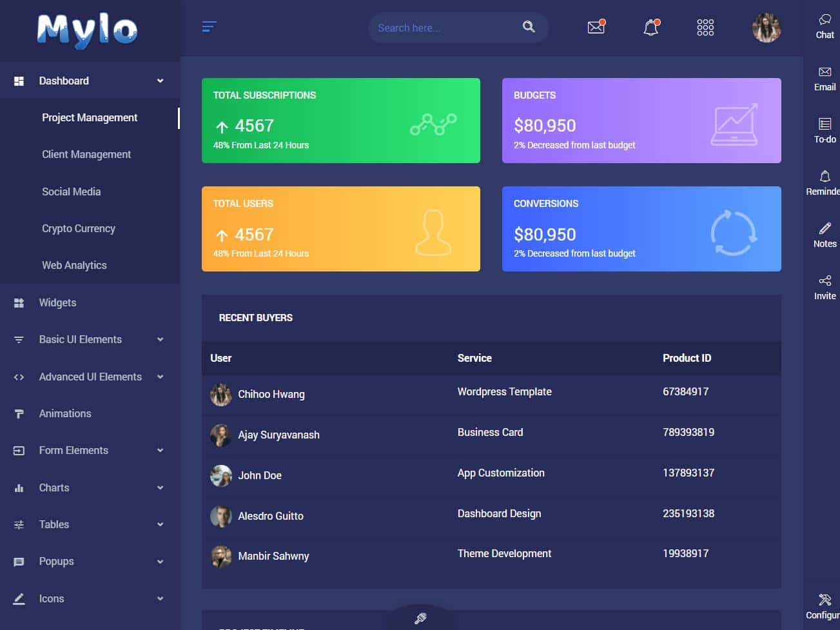Expand the Basic UI Elements menu
This screenshot has height=630, width=840.
[x=80, y=339]
